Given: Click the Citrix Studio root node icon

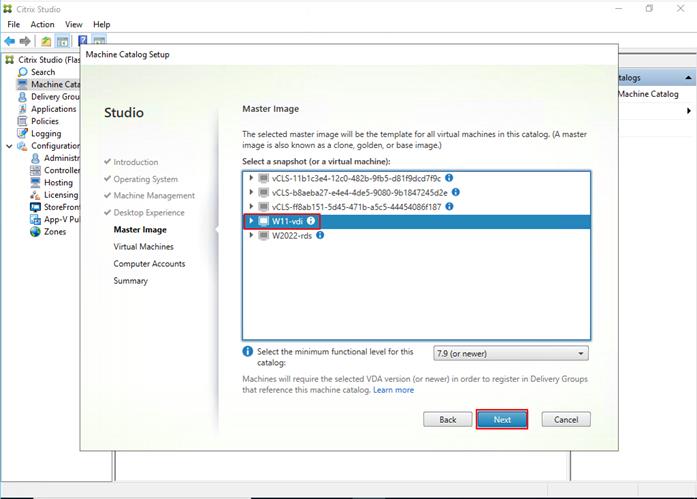Looking at the screenshot, I should [10, 60].
